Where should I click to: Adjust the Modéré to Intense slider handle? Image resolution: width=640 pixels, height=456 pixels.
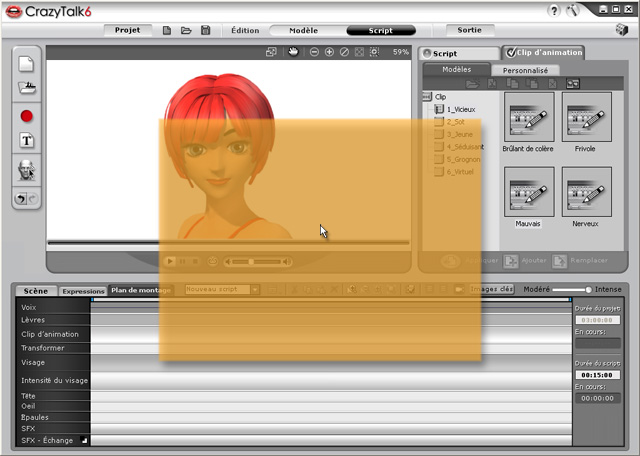coord(588,289)
